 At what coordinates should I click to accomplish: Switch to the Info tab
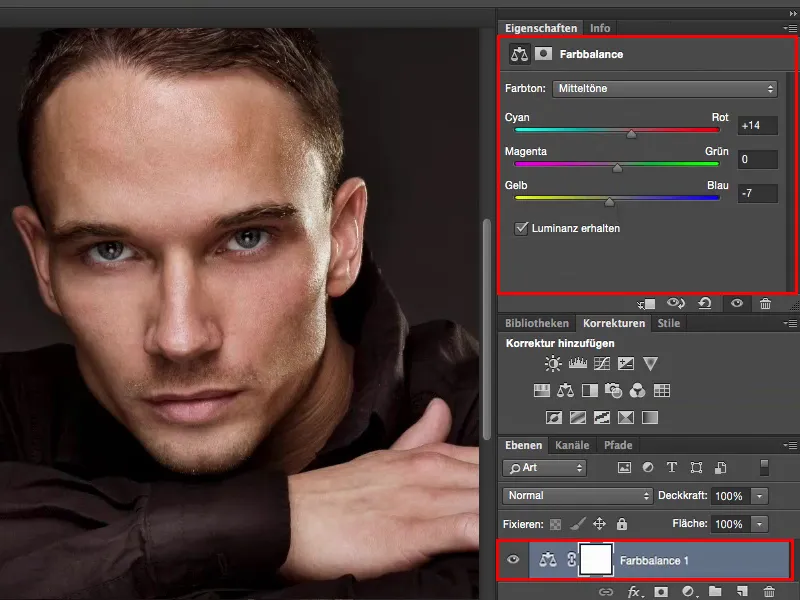click(600, 29)
